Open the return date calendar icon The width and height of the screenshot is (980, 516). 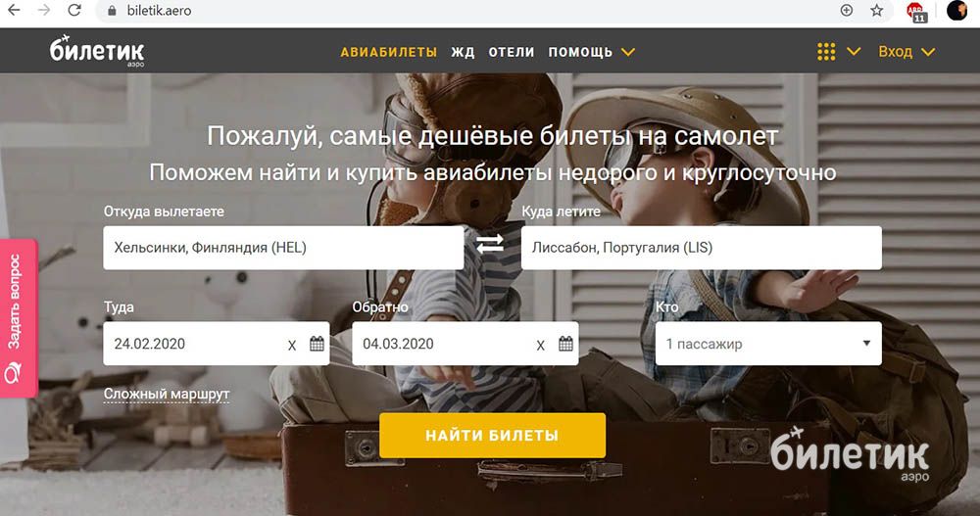(x=565, y=343)
